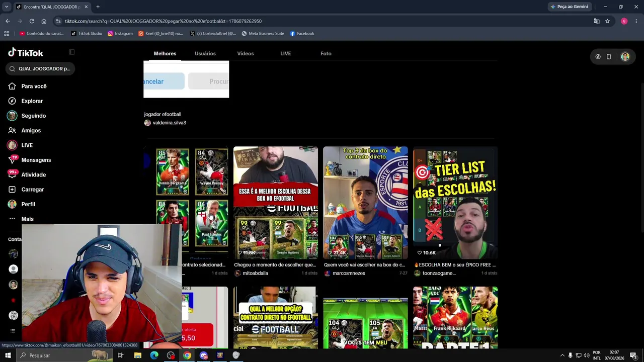Open the Qual a melhor opção video
644x362 pixels.
276,318
